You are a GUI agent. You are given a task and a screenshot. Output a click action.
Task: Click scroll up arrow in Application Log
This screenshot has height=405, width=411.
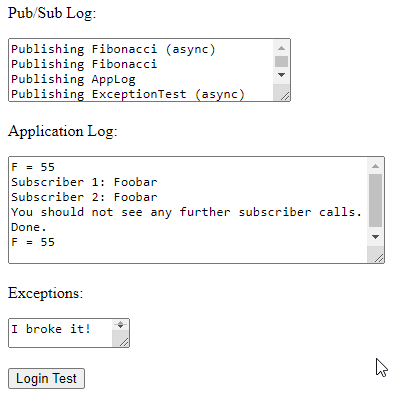pyautogui.click(x=375, y=166)
